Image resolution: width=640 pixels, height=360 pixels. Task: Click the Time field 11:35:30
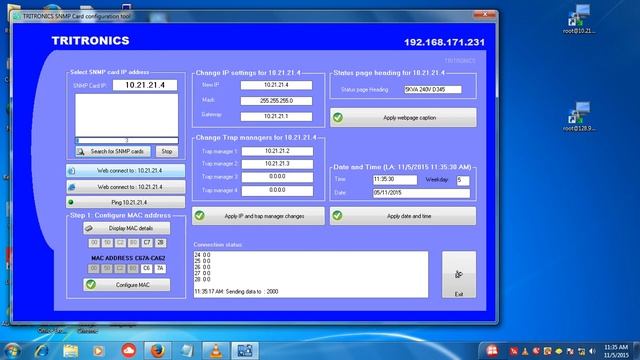point(395,180)
